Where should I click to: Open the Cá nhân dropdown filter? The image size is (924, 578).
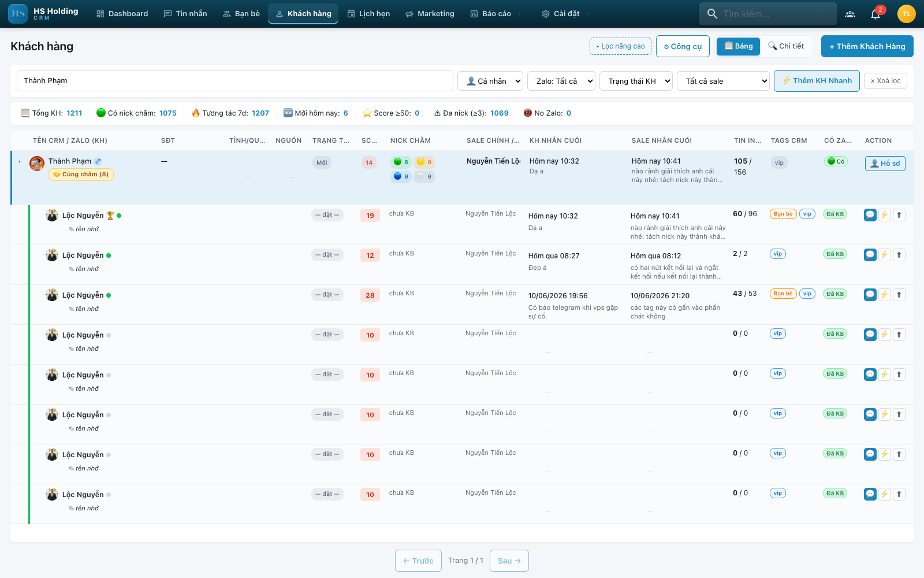[490, 81]
